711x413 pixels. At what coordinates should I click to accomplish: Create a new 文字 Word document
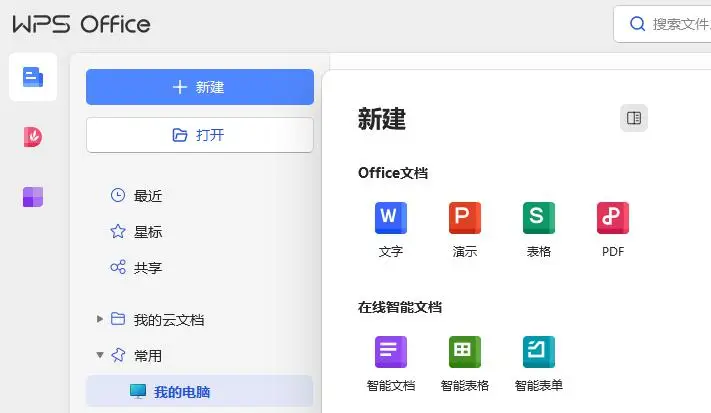390,230
